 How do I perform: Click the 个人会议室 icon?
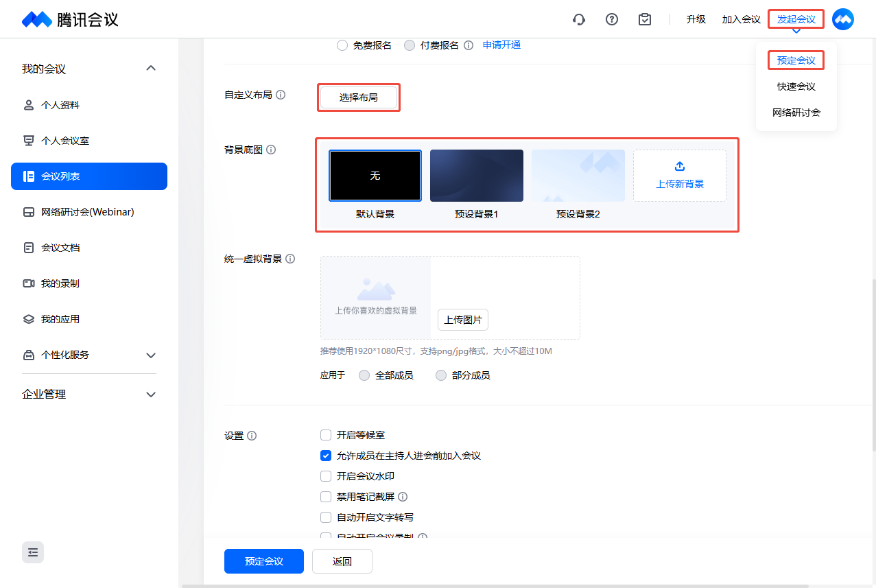coord(29,141)
